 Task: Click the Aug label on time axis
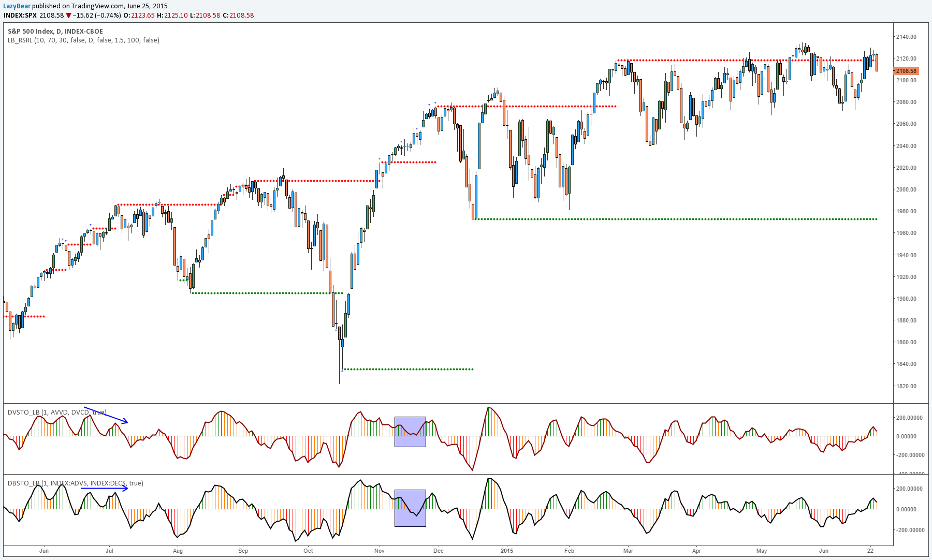coord(178,551)
